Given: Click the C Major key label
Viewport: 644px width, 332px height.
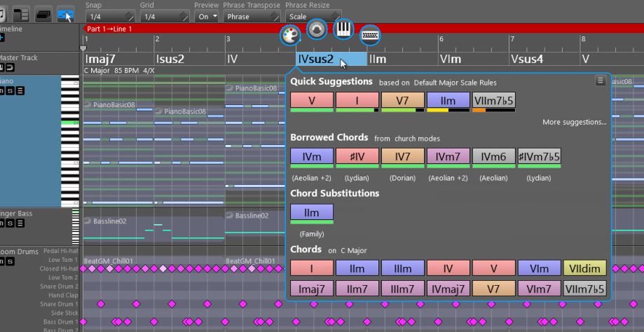Looking at the screenshot, I should (x=97, y=70).
